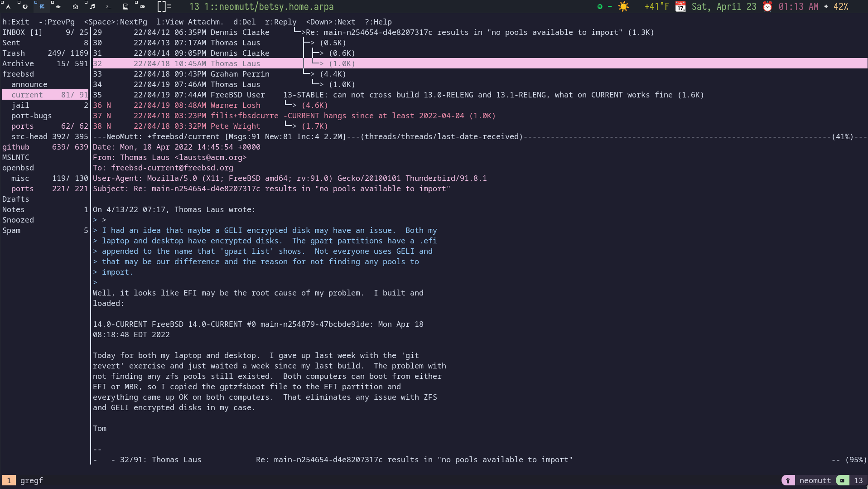
Task: Open the github mailbox in the sidebar
Action: (x=16, y=147)
